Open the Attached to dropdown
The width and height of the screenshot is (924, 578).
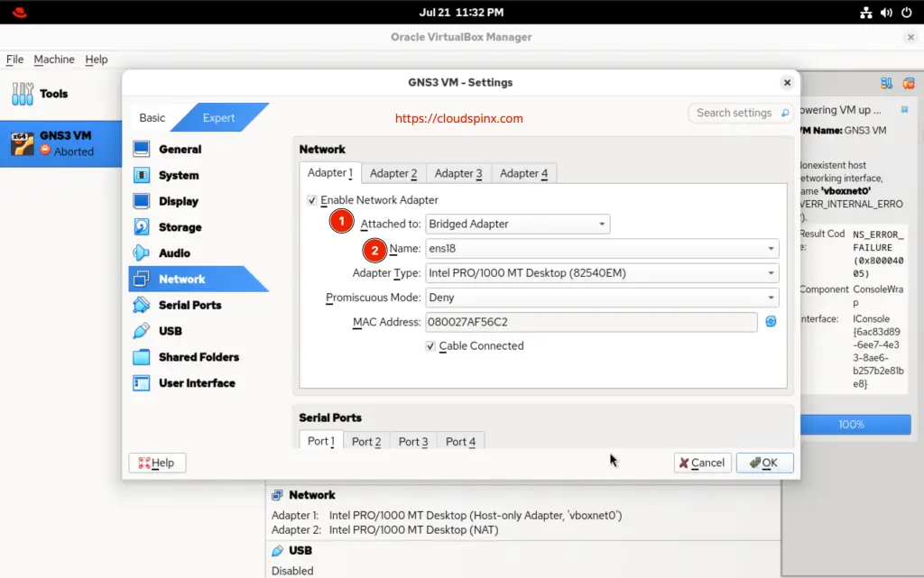tap(518, 224)
